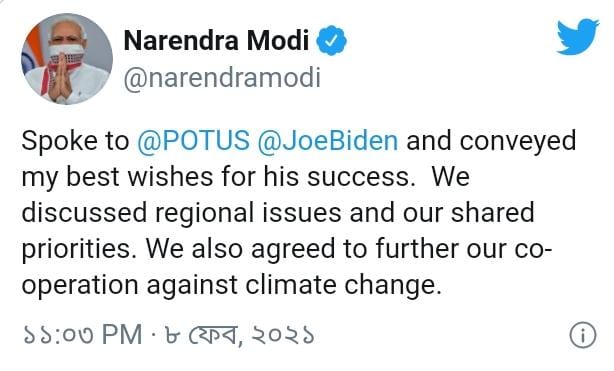Click the blue verified badge
This screenshot has width=614, height=371.
click(332, 40)
